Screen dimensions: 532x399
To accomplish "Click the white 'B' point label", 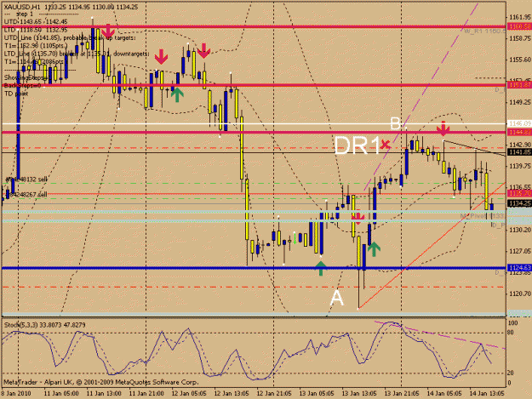I will click(395, 123).
